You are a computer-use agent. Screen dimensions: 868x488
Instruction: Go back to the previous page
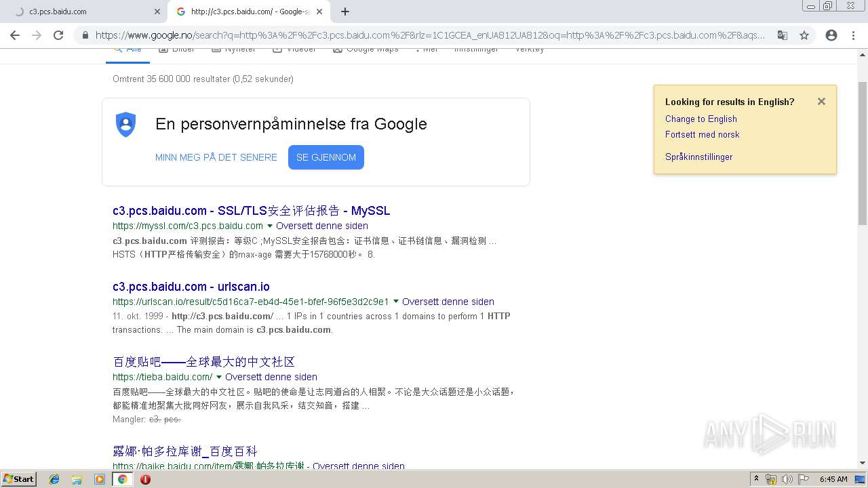tap(15, 35)
